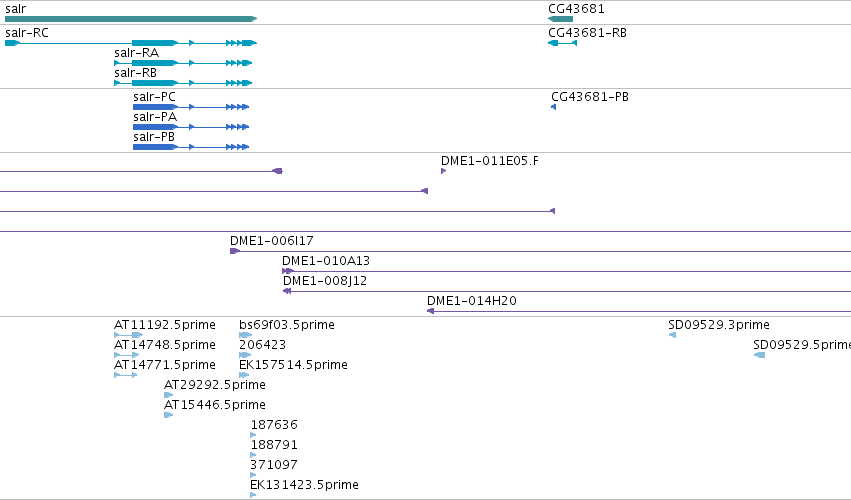Screen dimensions: 851x500
Task: Click the AT14748.5prime EST glyph
Action: pyautogui.click(x=126, y=355)
